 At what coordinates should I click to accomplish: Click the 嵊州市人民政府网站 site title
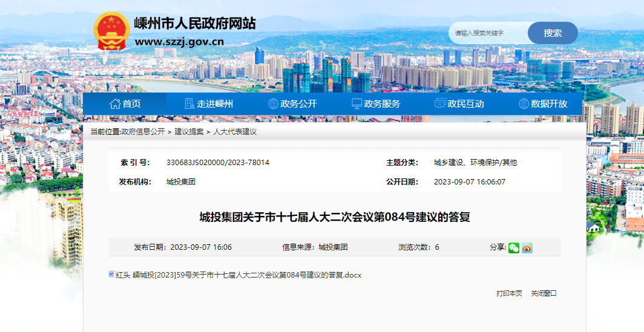(x=195, y=24)
